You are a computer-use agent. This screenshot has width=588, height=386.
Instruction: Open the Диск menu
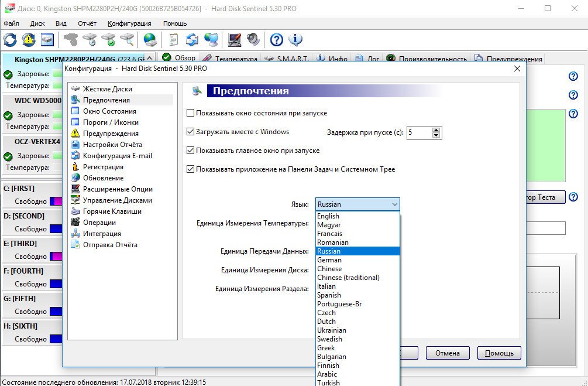coord(37,23)
